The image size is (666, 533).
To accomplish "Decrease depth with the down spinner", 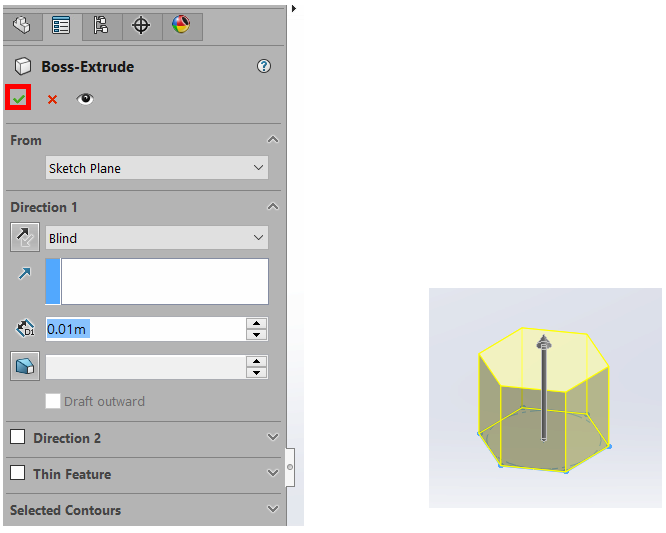I will tap(257, 335).
